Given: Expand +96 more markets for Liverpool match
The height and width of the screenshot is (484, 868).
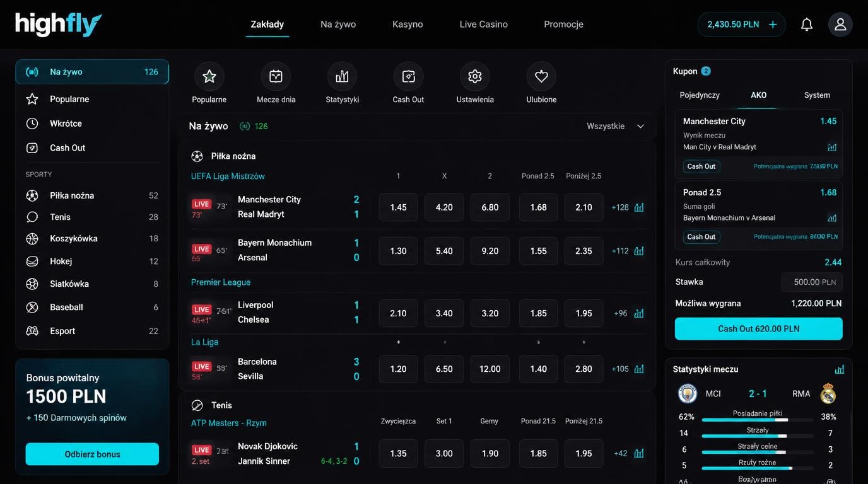Looking at the screenshot, I should pos(621,313).
